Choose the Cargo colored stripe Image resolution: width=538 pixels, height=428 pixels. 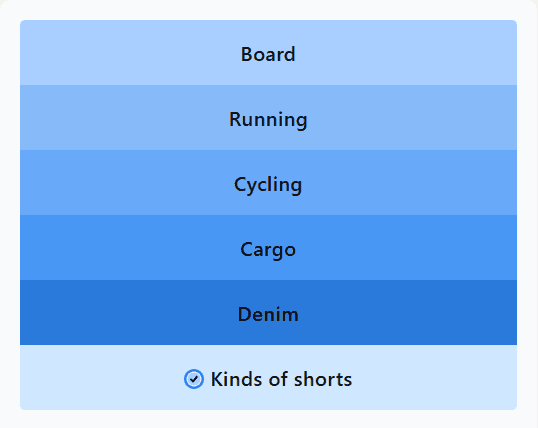click(268, 247)
